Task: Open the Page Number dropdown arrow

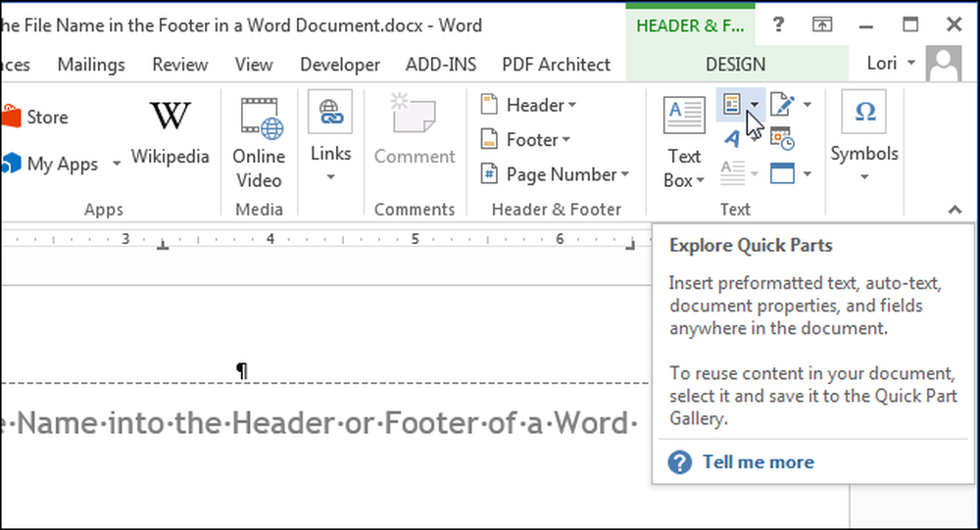Action: [624, 173]
